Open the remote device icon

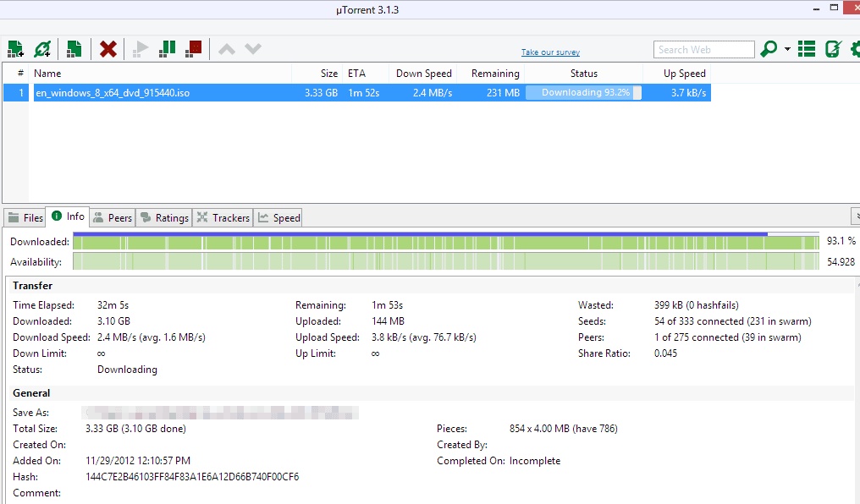[833, 49]
